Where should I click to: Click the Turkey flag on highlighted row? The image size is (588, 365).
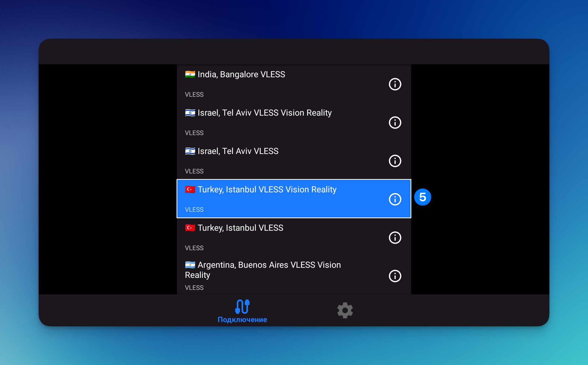coord(190,189)
